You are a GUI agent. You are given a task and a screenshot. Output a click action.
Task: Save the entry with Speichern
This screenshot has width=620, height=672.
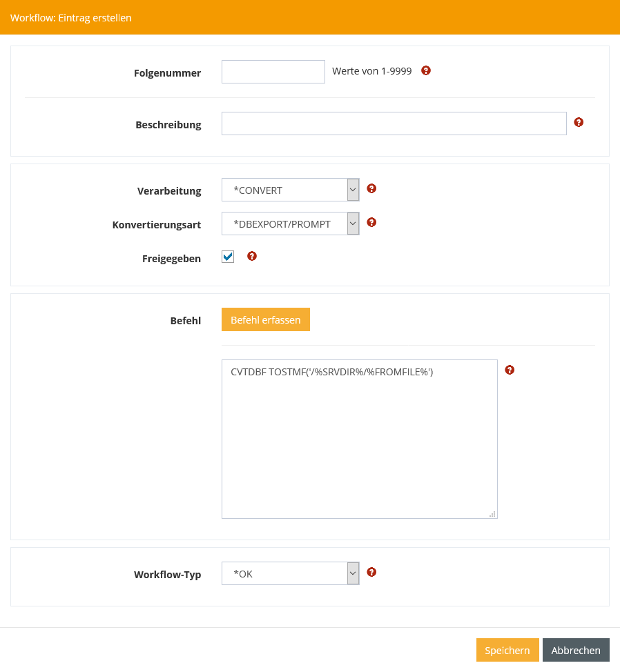pos(507,650)
